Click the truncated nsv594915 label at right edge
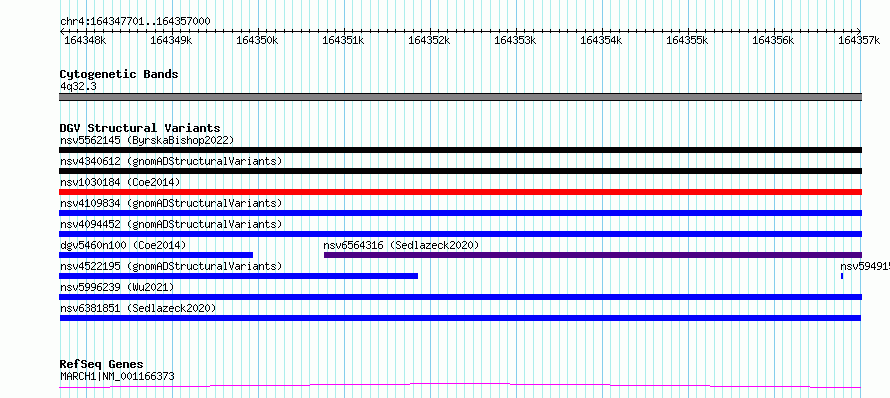The height and width of the screenshot is (398, 890). [865, 266]
